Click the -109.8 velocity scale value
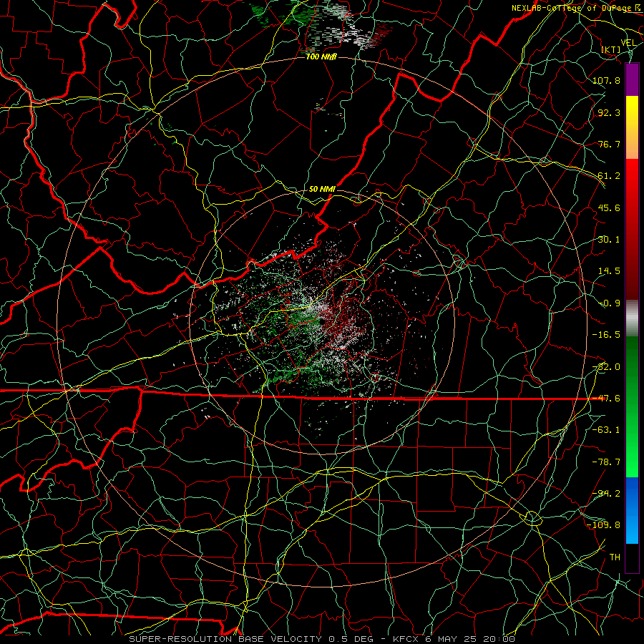The image size is (644, 644). (604, 525)
